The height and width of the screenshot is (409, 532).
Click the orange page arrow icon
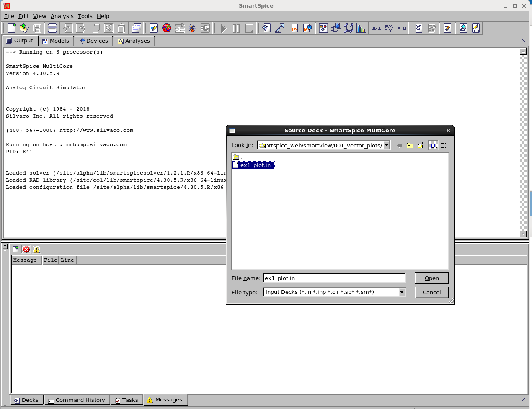point(295,28)
